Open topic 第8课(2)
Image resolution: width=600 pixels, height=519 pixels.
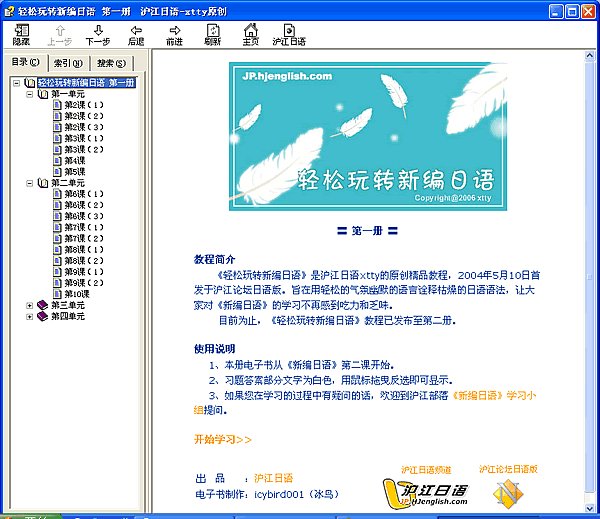pyautogui.click(x=84, y=261)
